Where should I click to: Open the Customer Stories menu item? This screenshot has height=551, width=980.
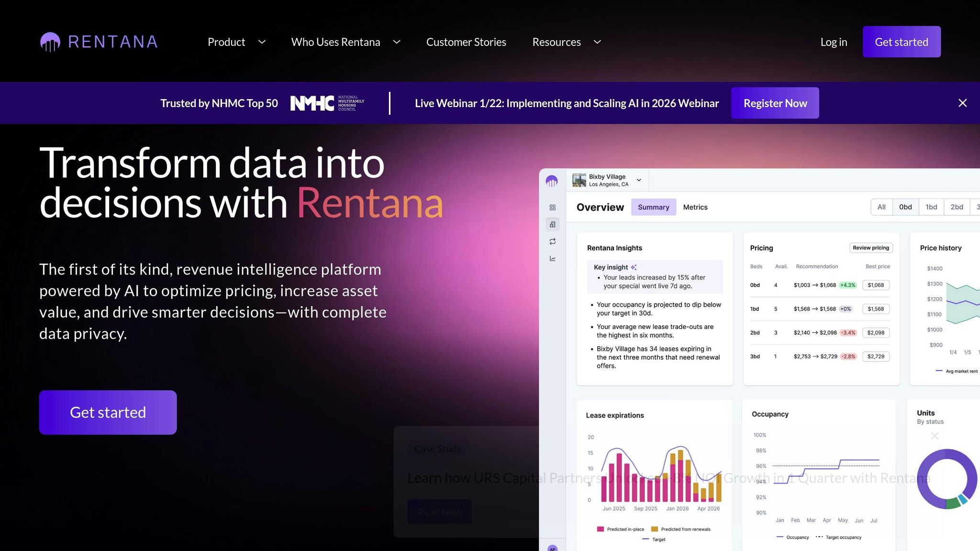pyautogui.click(x=466, y=42)
